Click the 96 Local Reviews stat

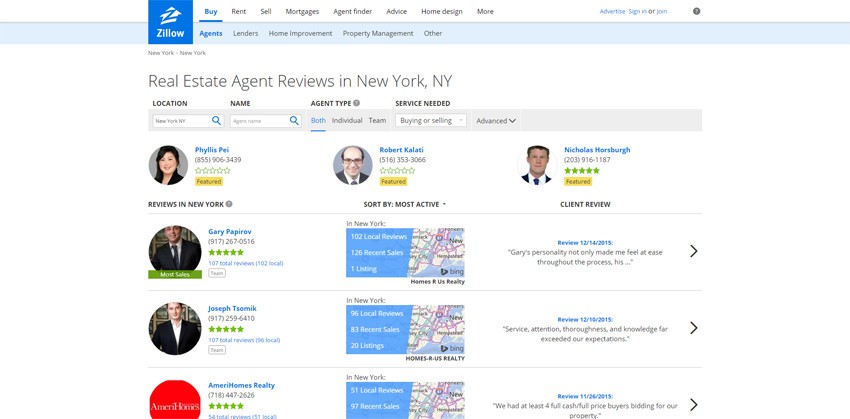click(377, 313)
